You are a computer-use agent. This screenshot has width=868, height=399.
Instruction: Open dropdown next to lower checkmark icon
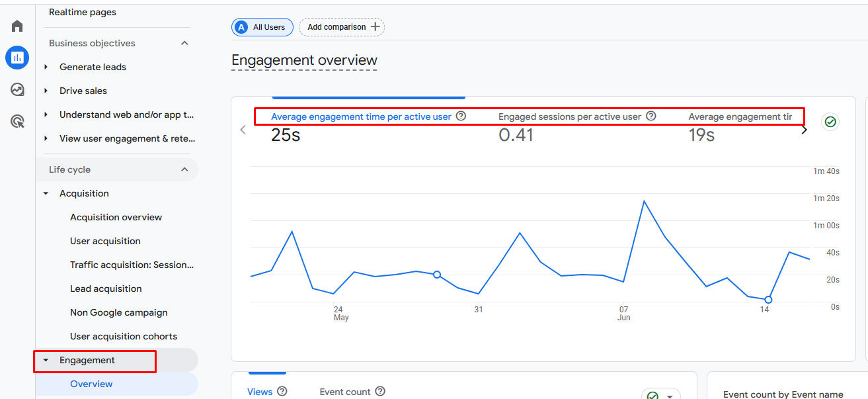[x=669, y=396]
